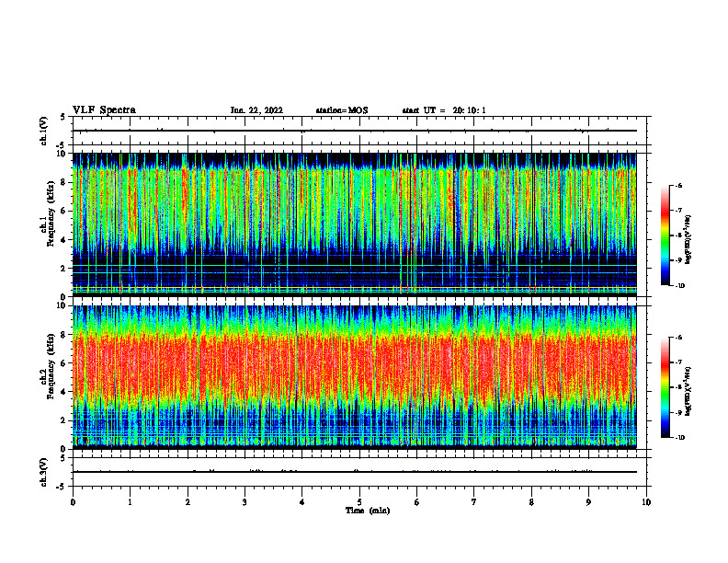Viewport: 728px width, 563px height.
Task: Click the ch.2 frequency tick label "8"
Action: (64, 335)
